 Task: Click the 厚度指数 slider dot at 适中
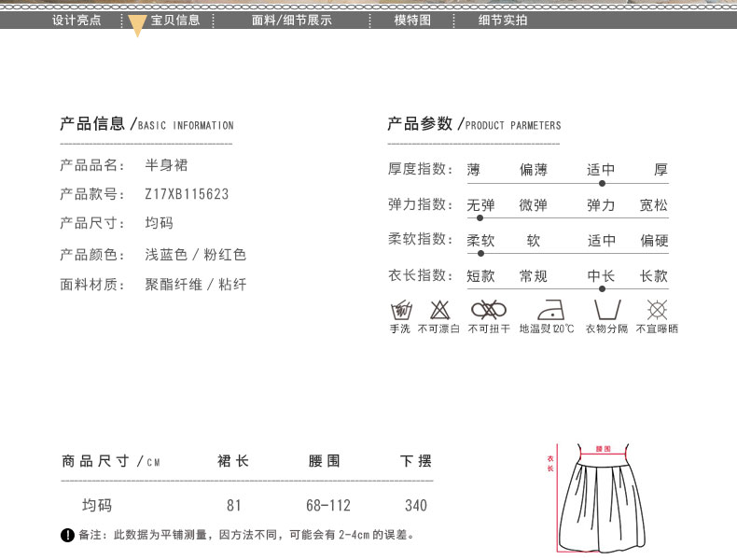pos(602,183)
